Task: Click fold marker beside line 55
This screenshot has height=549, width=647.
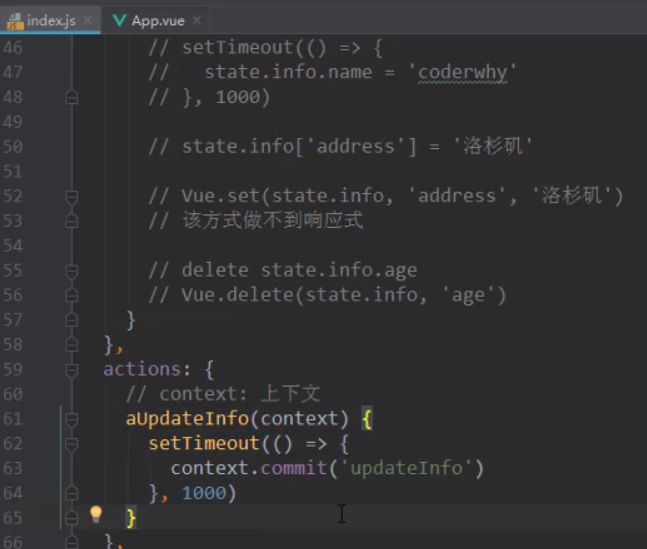Action: (x=71, y=271)
